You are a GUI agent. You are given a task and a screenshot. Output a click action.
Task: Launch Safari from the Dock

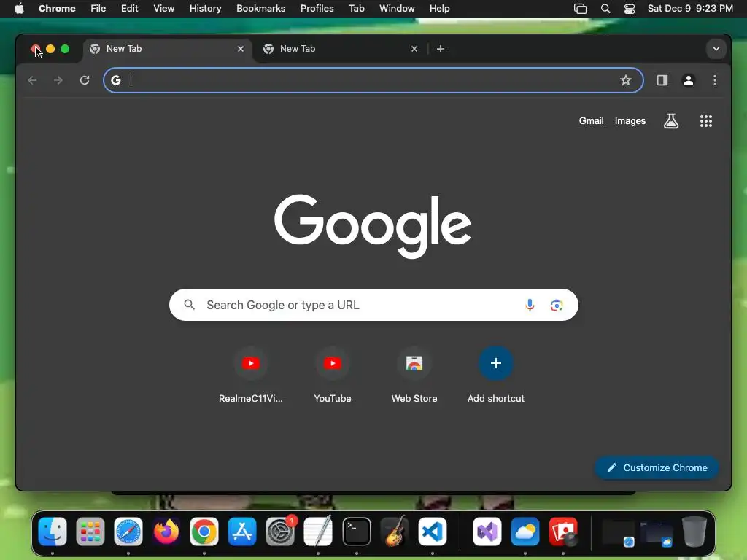tap(128, 532)
